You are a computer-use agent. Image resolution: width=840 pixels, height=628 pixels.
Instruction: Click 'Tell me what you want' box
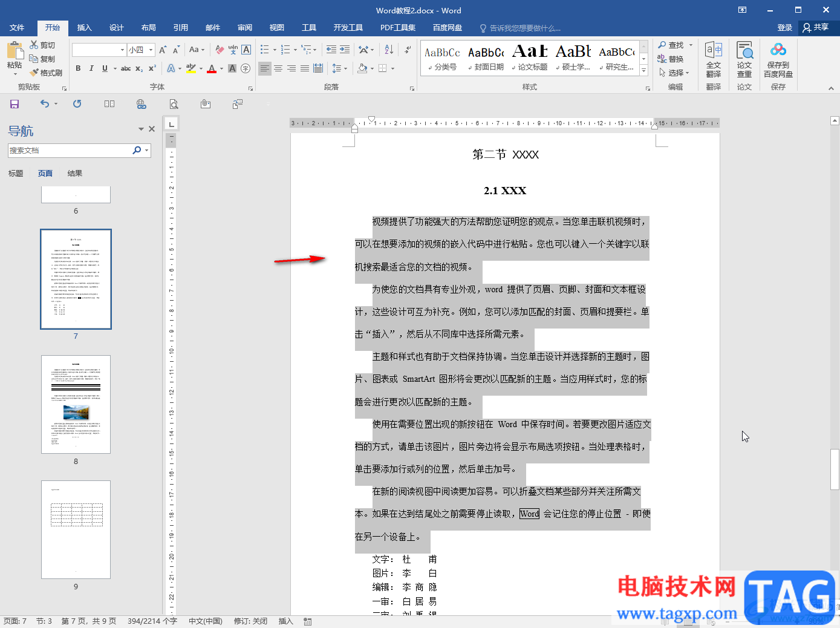[520, 28]
